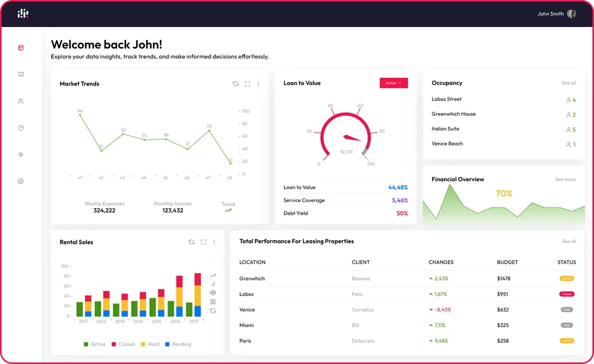Image resolution: width=594 pixels, height=364 pixels.
Task: Click the Closed status badge for Lobos
Action: pos(567,294)
